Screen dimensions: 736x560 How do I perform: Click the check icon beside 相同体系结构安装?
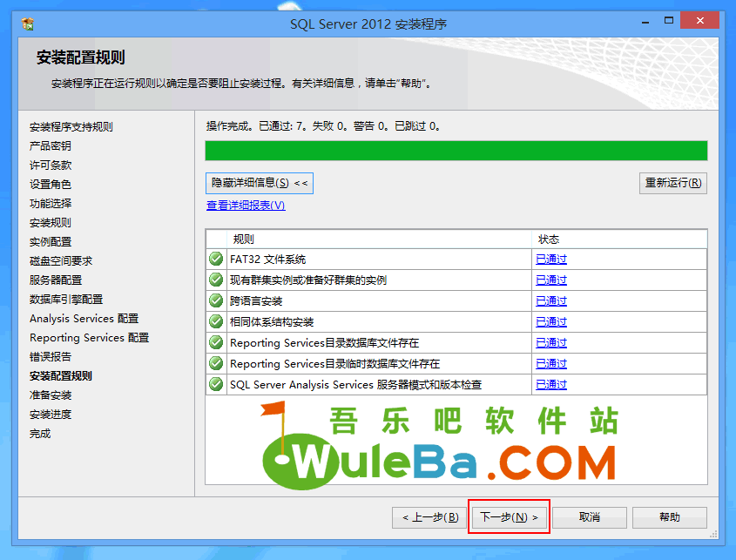pos(216,321)
